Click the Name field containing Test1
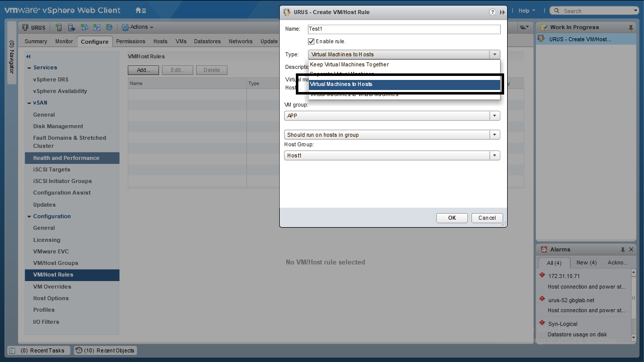Viewport: 644px width, 362px height. [x=404, y=29]
